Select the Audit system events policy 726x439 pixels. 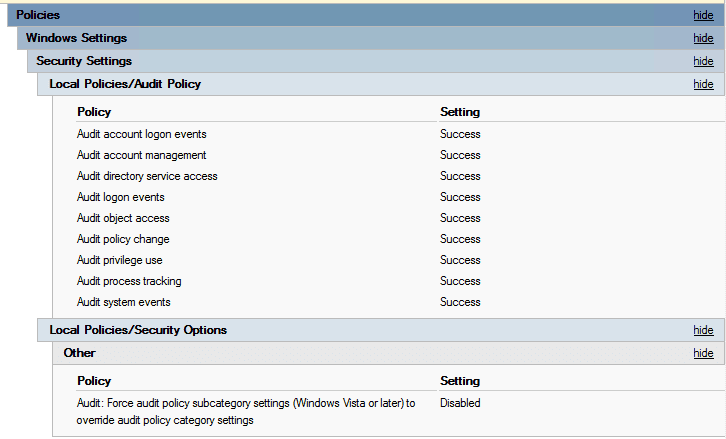[x=123, y=302]
